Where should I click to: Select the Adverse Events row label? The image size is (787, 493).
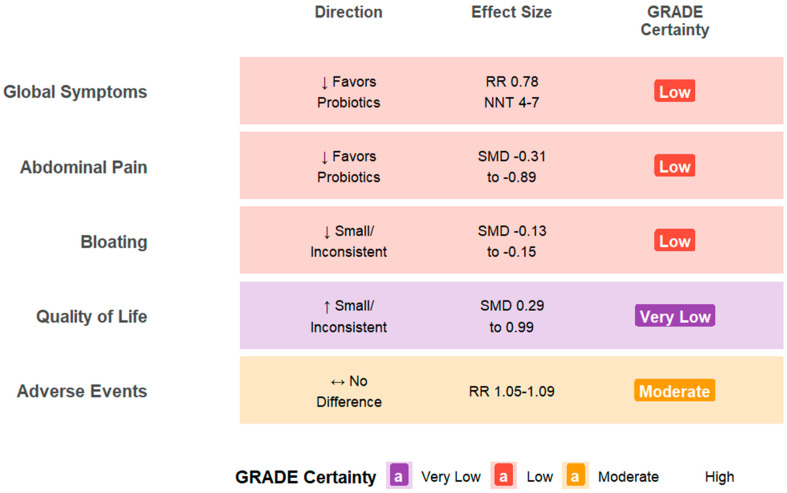click(82, 391)
